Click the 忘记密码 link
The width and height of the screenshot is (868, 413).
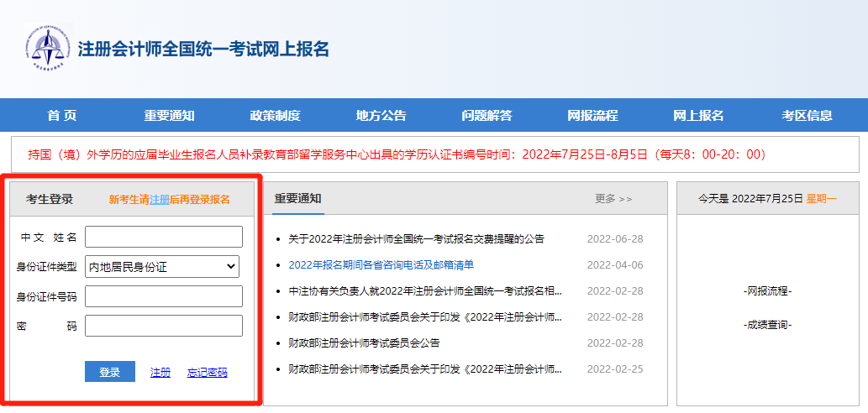(207, 373)
